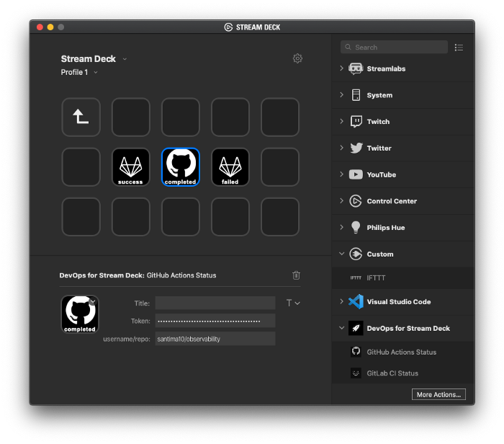Open the title font T dropdown

point(293,303)
